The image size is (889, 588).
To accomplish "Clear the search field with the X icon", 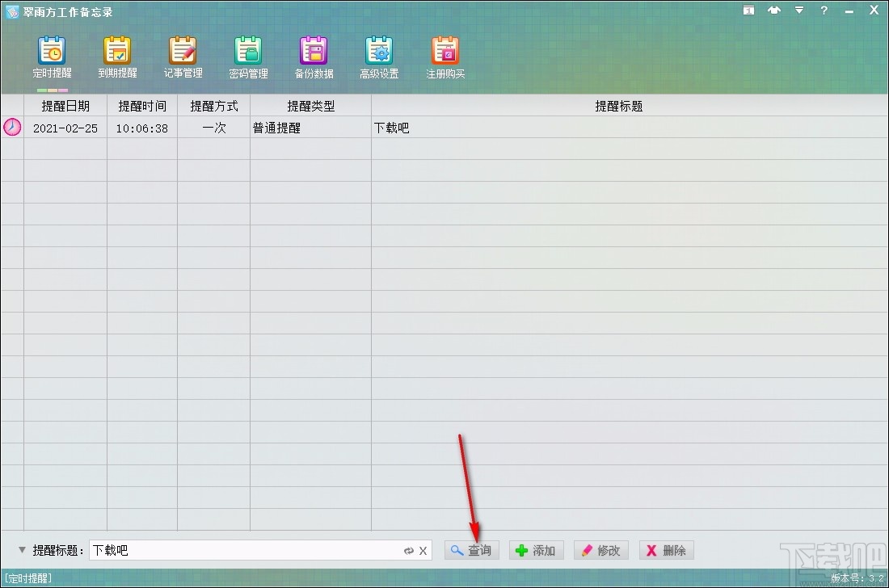I will click(x=423, y=551).
